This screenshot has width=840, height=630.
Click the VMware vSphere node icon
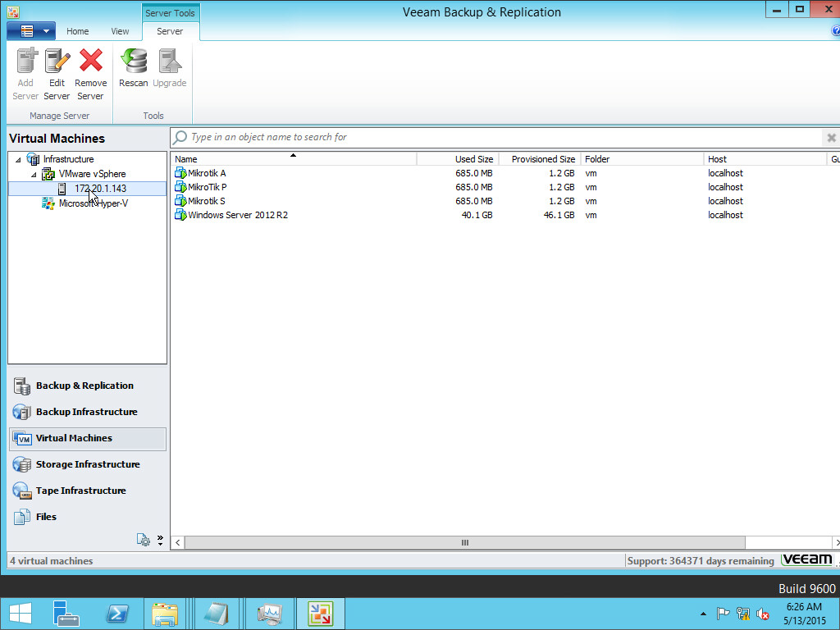point(48,174)
